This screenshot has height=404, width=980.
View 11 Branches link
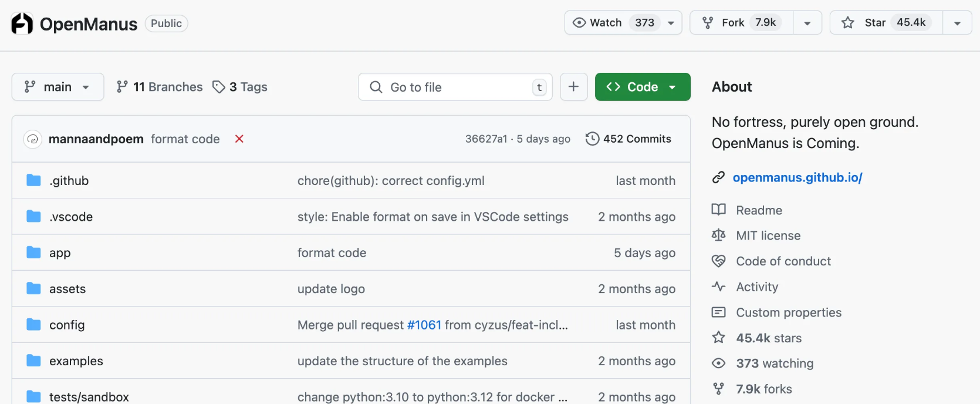tap(160, 87)
